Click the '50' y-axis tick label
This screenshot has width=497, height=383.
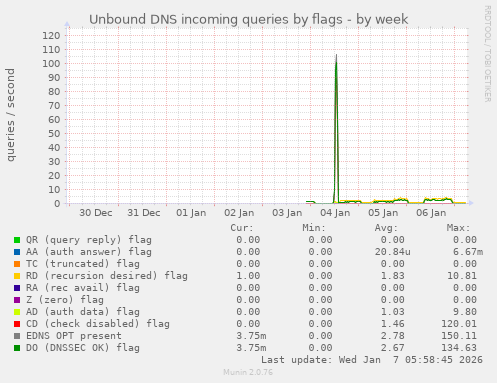(54, 134)
